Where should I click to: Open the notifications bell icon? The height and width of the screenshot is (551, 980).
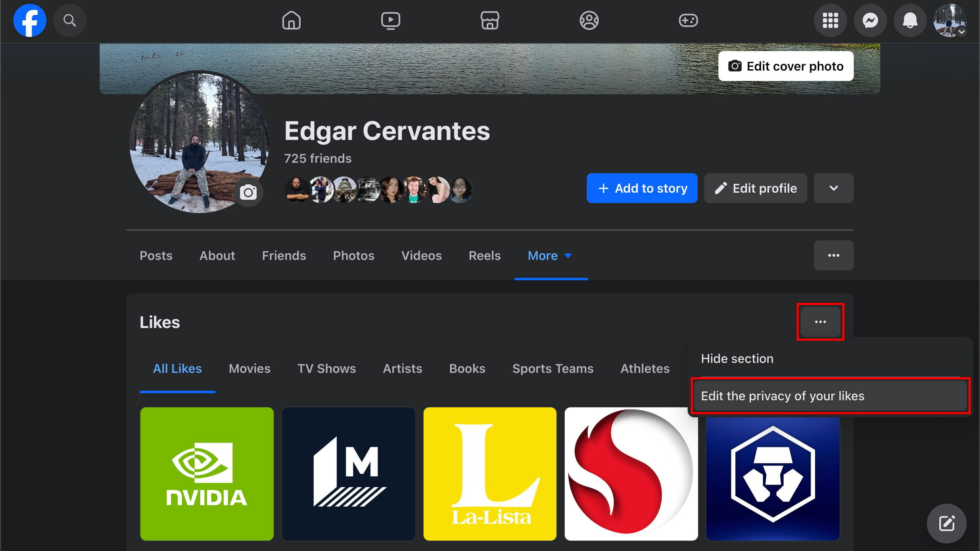[910, 20]
